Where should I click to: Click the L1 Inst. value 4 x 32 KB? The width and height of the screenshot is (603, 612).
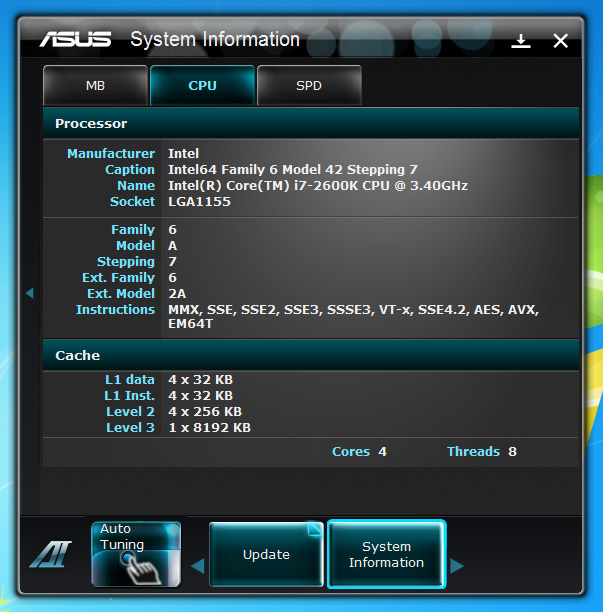201,396
